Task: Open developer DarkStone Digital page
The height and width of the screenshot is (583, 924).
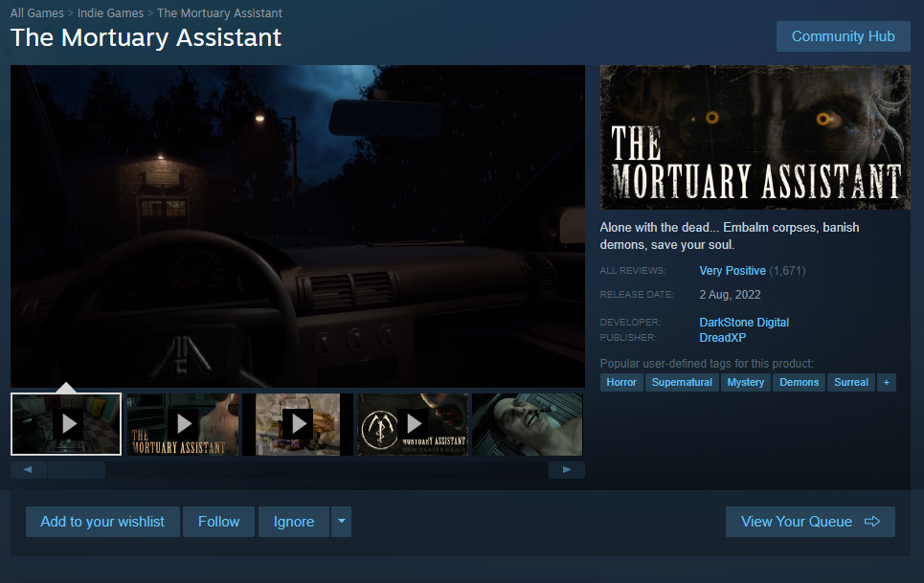Action: coord(744,322)
